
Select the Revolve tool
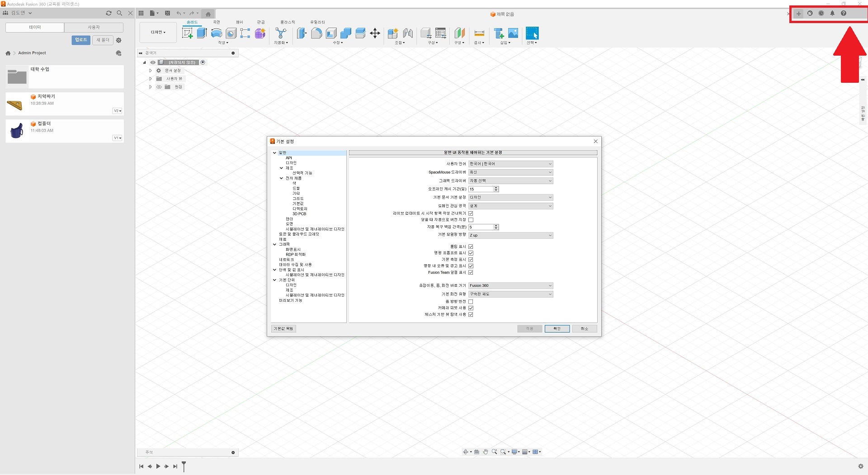[217, 33]
